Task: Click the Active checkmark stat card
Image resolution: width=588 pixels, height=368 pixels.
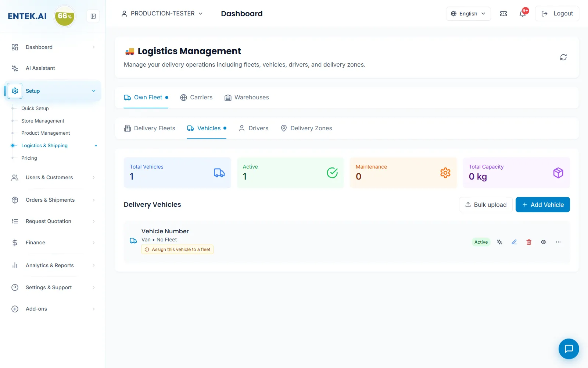Action: (290, 173)
